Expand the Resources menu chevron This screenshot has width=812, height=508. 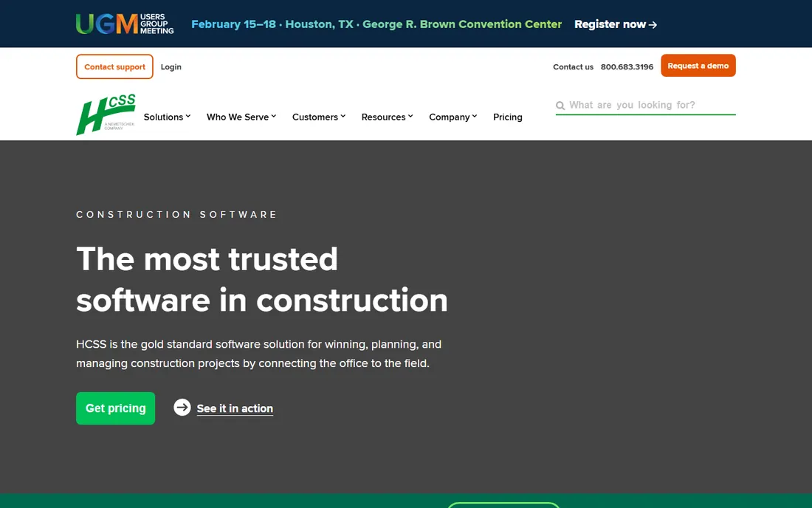(x=410, y=116)
